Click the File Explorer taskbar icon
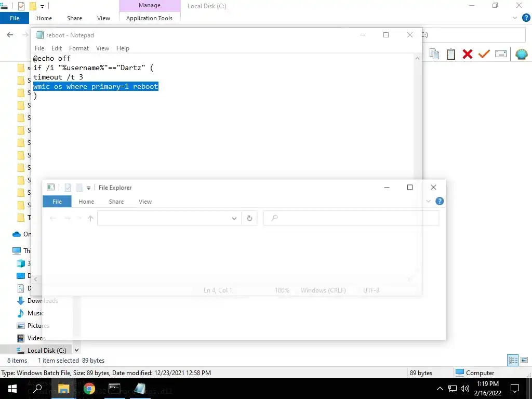The image size is (532, 399). click(x=63, y=389)
